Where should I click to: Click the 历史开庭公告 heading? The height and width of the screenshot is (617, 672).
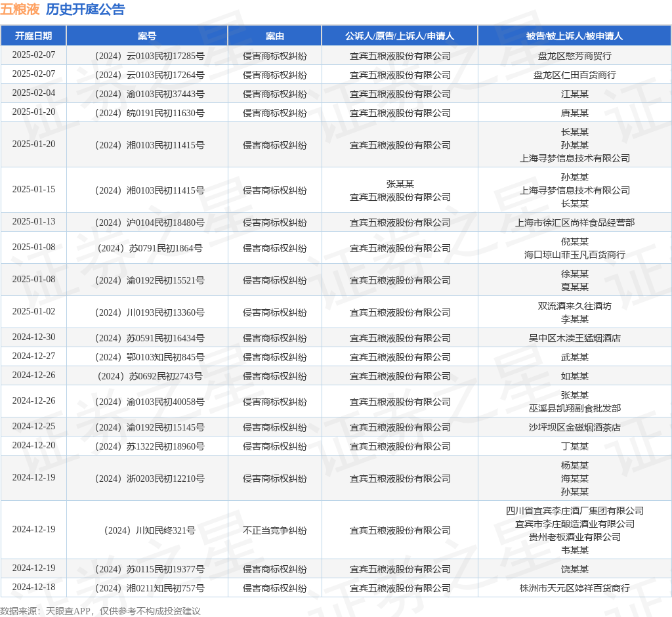point(85,9)
